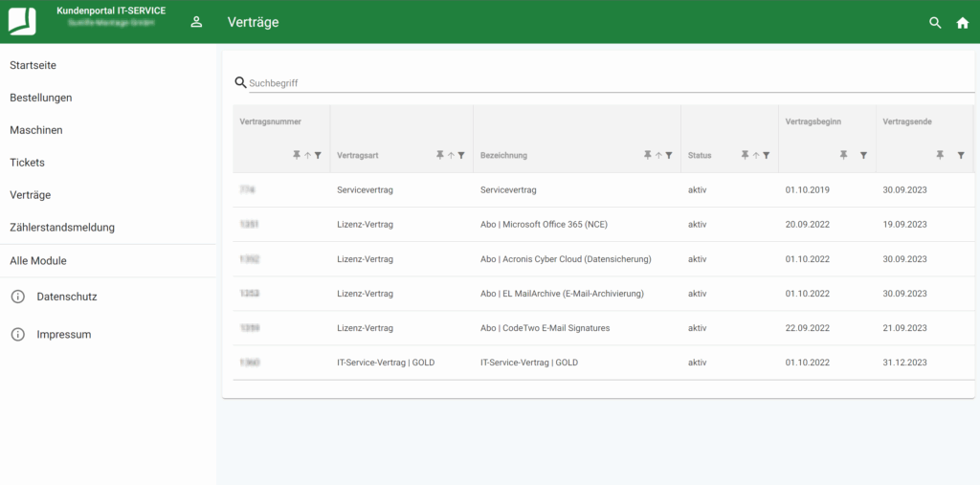Open the user account profile icon
Screen dimensions: 980x485
click(196, 22)
